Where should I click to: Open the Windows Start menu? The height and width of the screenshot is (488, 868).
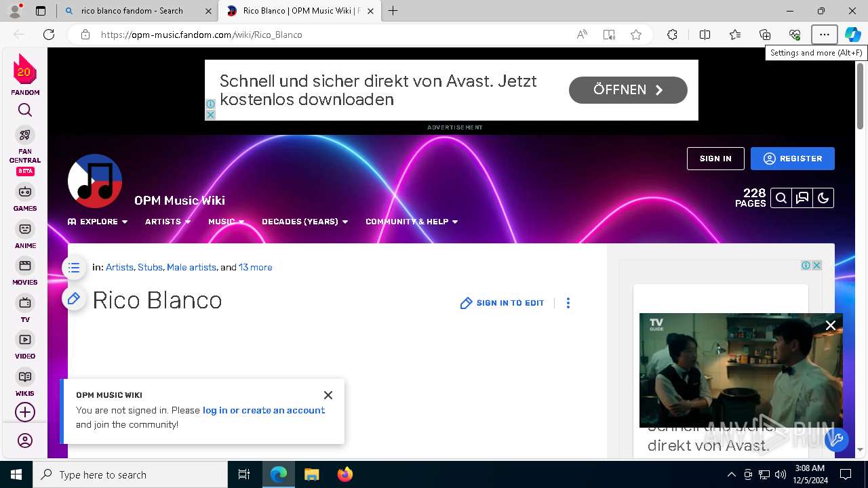(16, 474)
